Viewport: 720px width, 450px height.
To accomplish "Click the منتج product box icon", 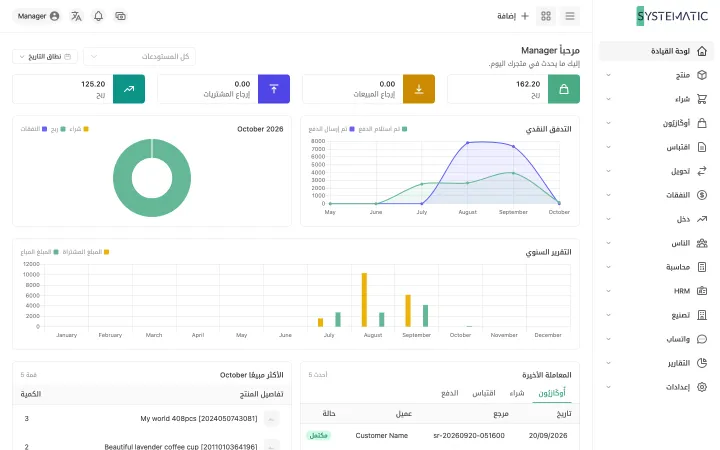I will point(702,75).
